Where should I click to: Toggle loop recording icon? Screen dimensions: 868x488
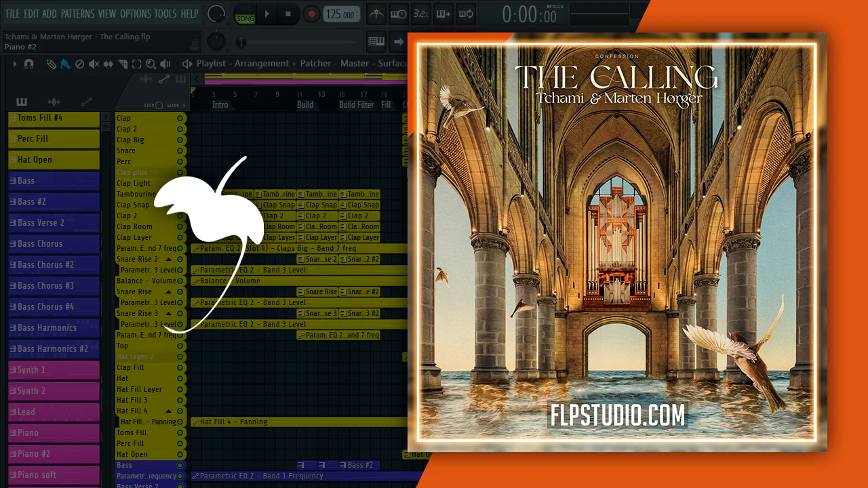pos(466,14)
